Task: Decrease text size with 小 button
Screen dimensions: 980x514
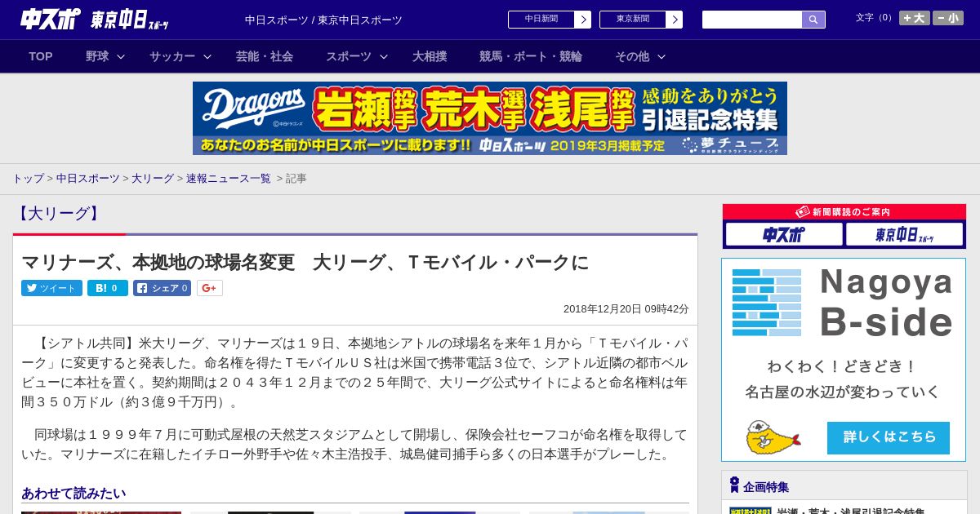Action: 948,18
